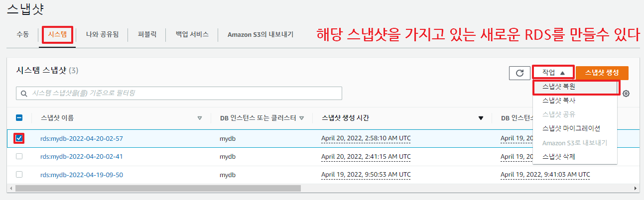Click the horizontal table scrollbar thumb
The height and width of the screenshot is (200, 644).
coord(158,189)
